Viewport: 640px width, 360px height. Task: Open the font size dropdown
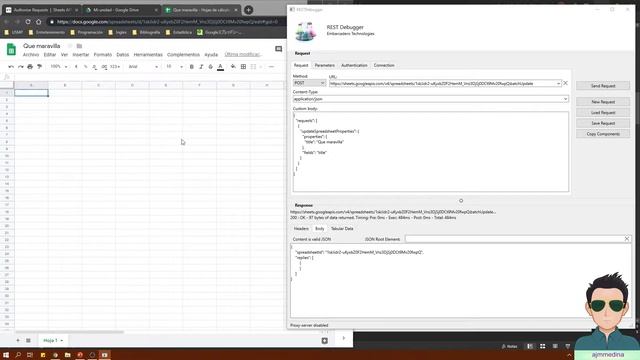174,67
